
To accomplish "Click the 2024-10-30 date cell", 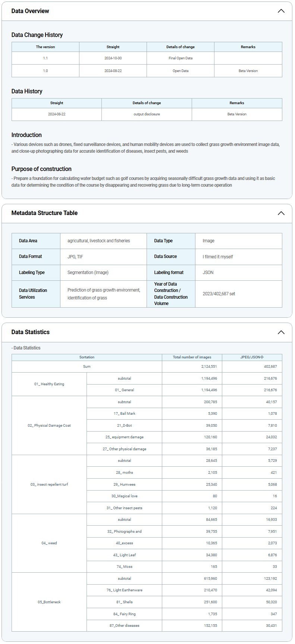I will (x=113, y=58).
